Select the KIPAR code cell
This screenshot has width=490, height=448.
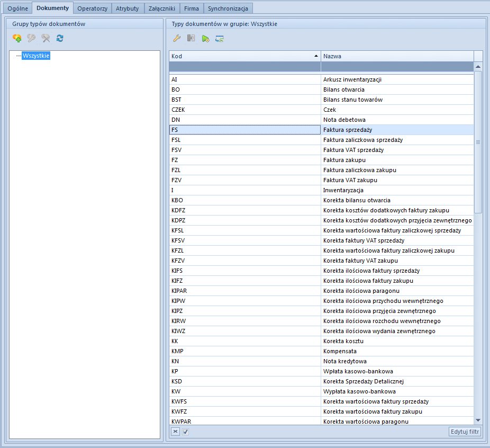tap(244, 291)
